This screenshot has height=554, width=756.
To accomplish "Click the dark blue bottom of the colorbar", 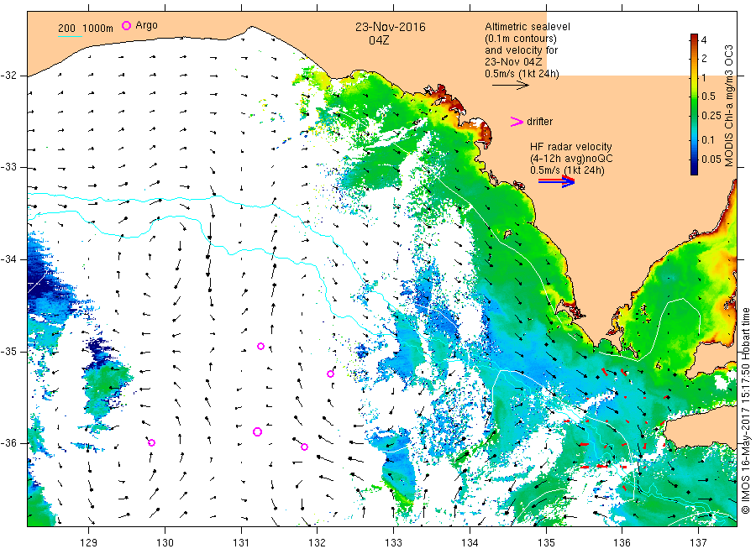I will tap(695, 170).
